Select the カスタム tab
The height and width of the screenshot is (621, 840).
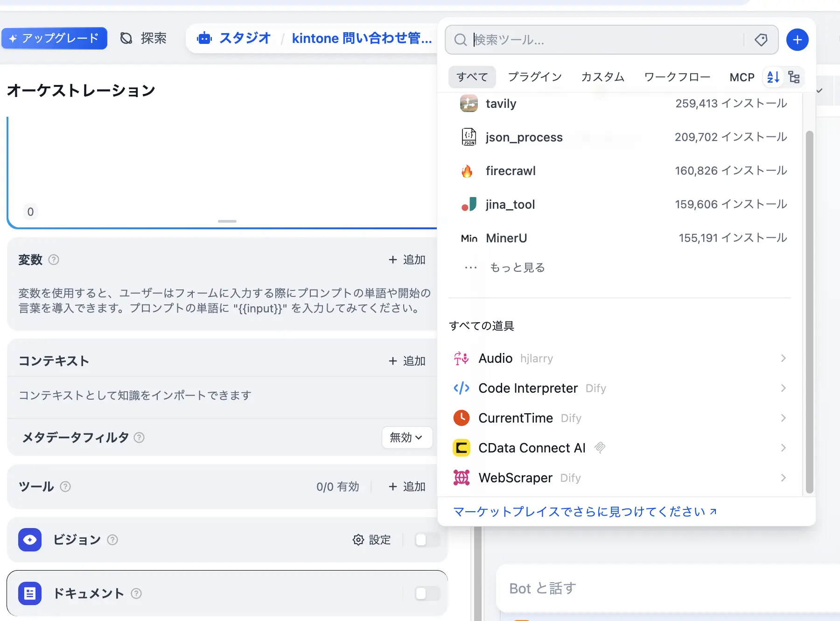tap(602, 77)
